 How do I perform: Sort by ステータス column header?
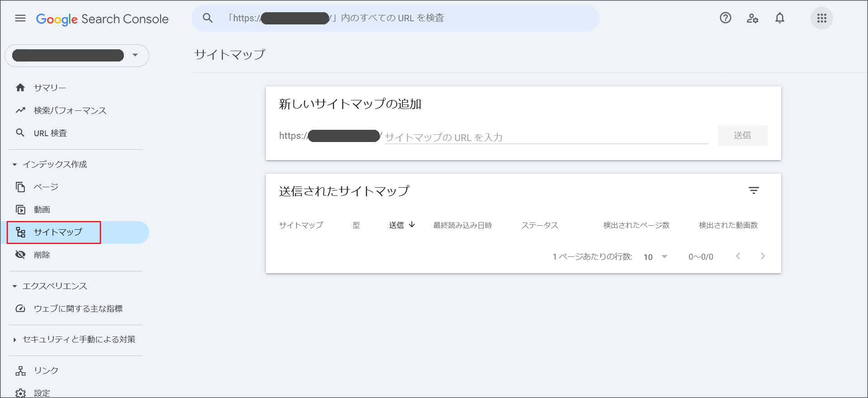click(540, 225)
